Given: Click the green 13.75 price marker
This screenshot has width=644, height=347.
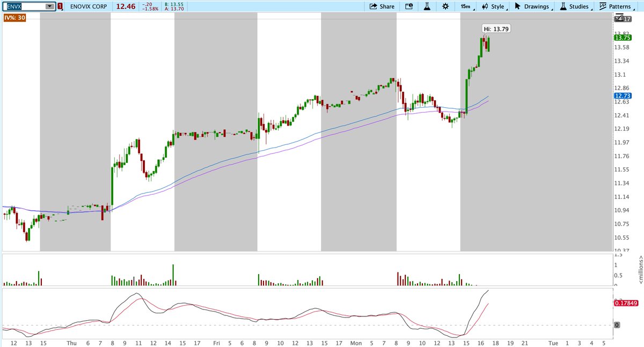Looking at the screenshot, I should click(623, 38).
